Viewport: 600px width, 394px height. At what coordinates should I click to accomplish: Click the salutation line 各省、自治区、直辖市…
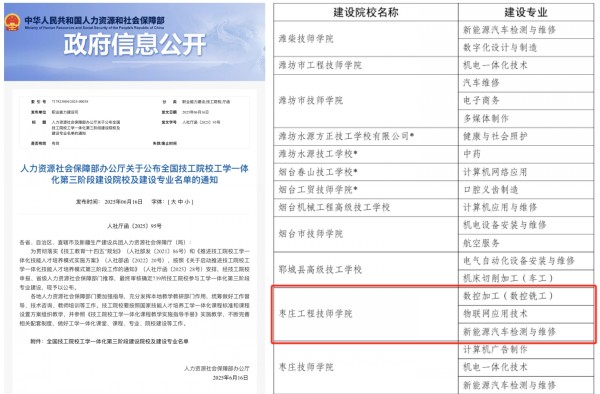pos(106,243)
